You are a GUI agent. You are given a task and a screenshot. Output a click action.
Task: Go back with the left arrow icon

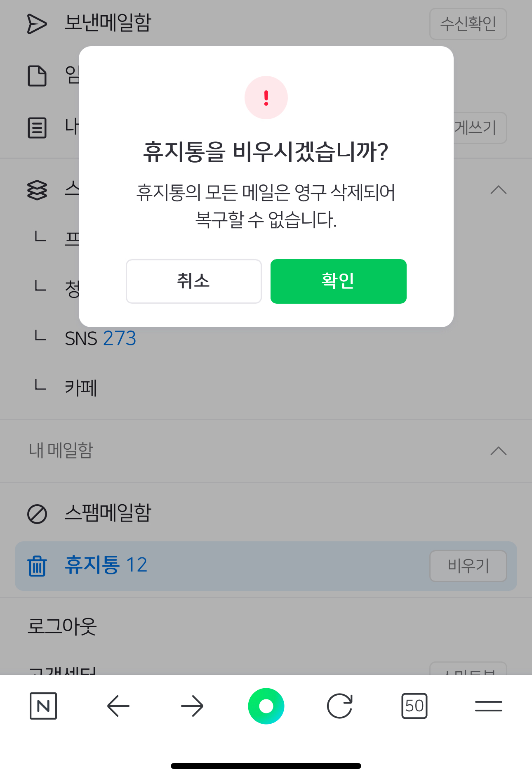118,706
